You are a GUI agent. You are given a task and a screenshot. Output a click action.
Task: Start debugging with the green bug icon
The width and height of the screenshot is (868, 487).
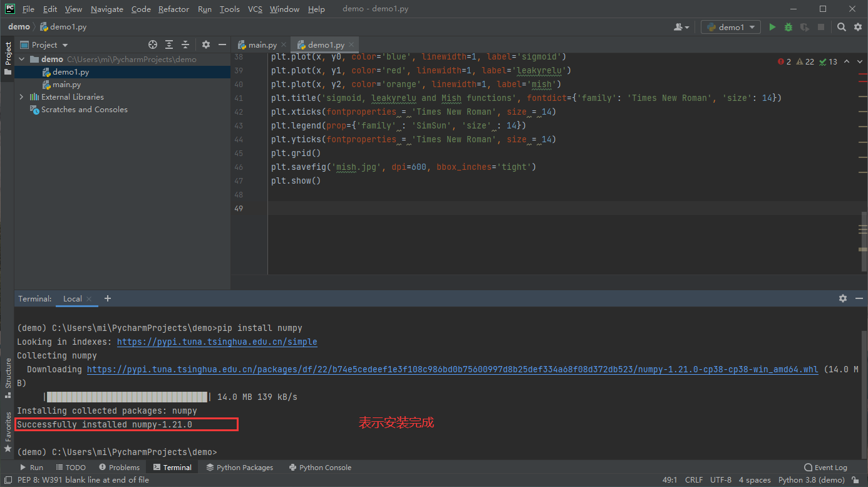[x=788, y=27]
